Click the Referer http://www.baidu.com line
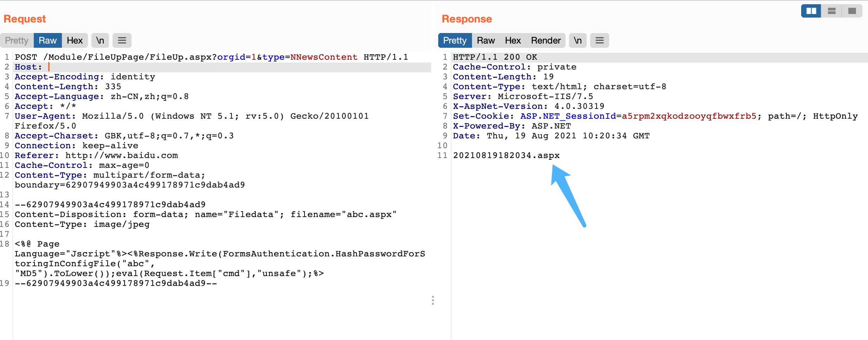868x340 pixels. [96, 156]
